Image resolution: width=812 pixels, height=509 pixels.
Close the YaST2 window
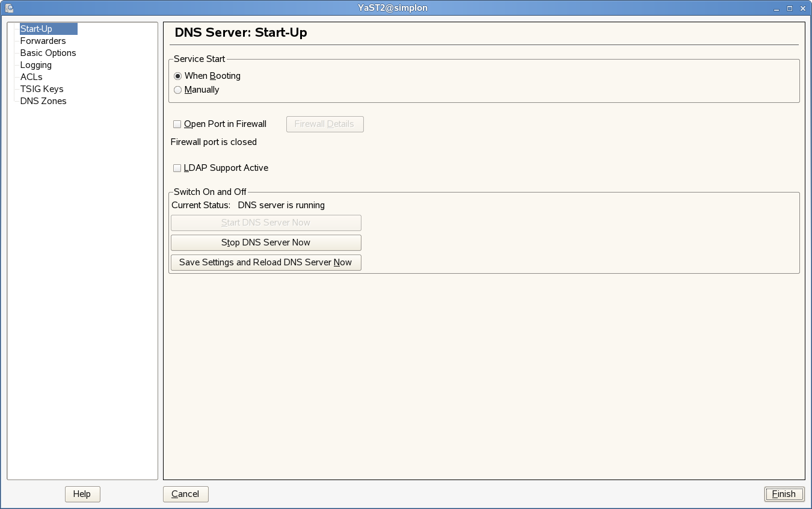coord(802,8)
